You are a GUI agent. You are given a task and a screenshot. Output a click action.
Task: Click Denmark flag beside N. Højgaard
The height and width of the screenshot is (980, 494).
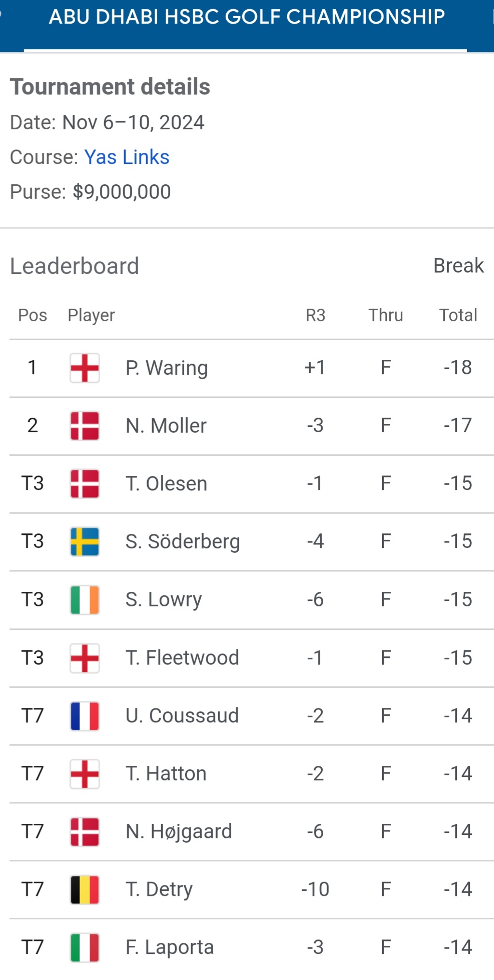coord(85,832)
